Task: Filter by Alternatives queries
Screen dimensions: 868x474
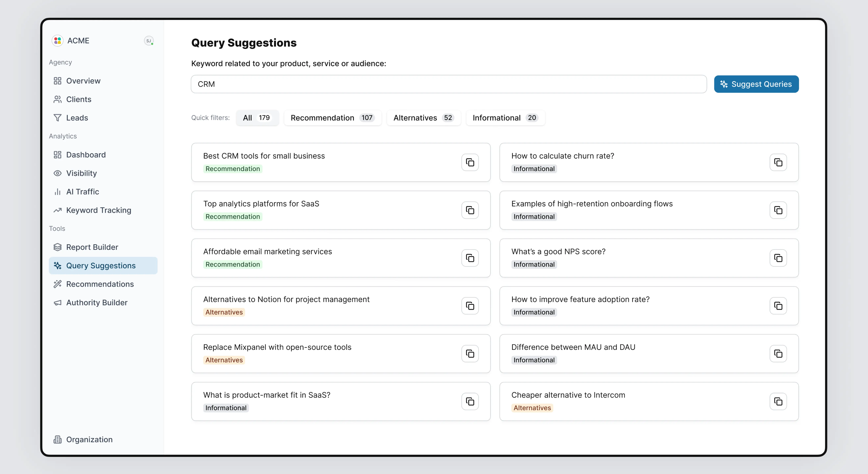Action: [x=423, y=118]
